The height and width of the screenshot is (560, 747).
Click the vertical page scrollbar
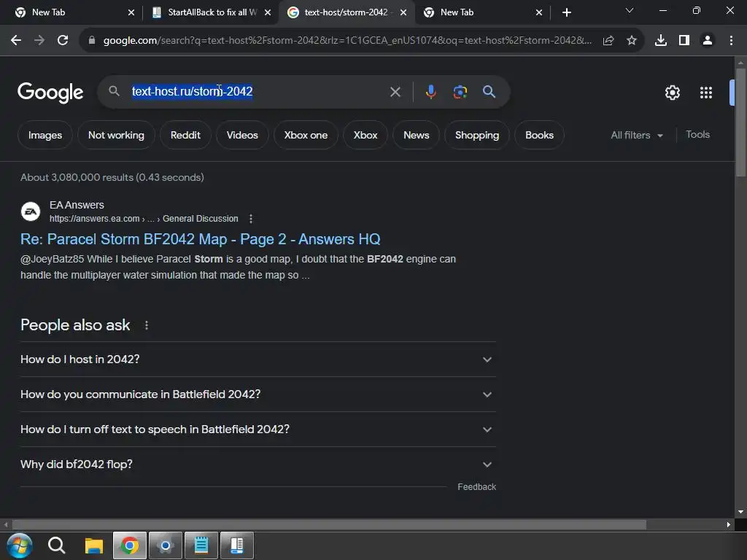[x=740, y=122]
